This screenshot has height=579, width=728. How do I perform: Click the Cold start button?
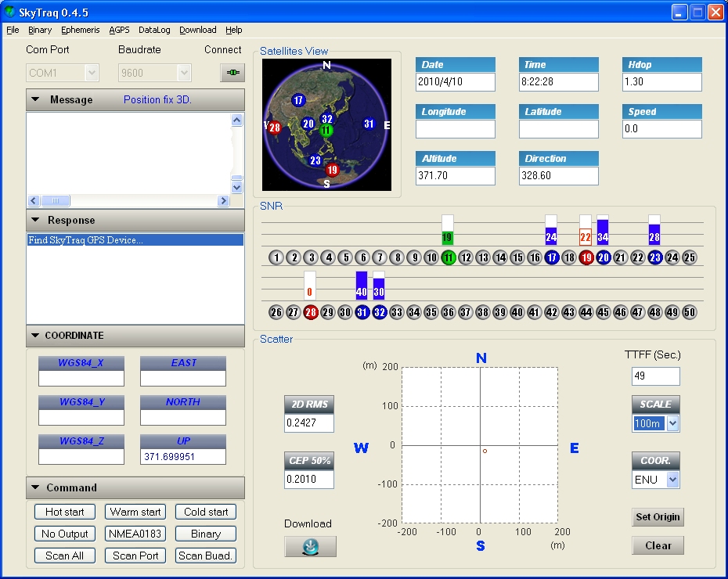tap(206, 512)
